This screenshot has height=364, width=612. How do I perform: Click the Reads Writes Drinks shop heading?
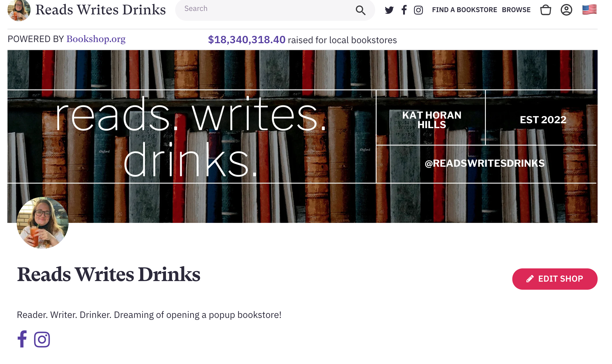[108, 274]
